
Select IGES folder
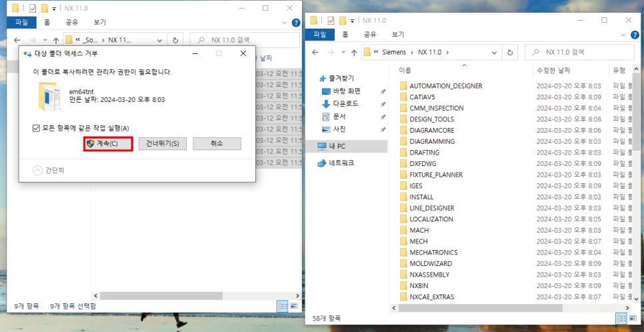(x=416, y=186)
